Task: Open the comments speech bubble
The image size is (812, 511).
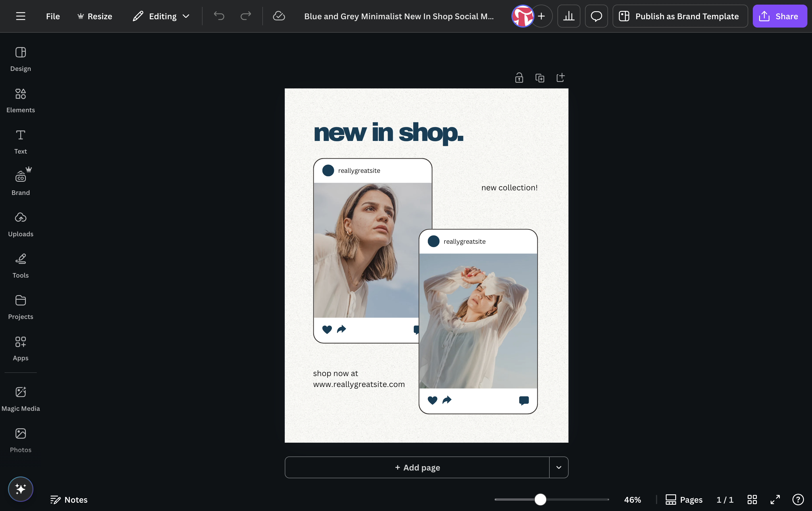Action: 596,16
